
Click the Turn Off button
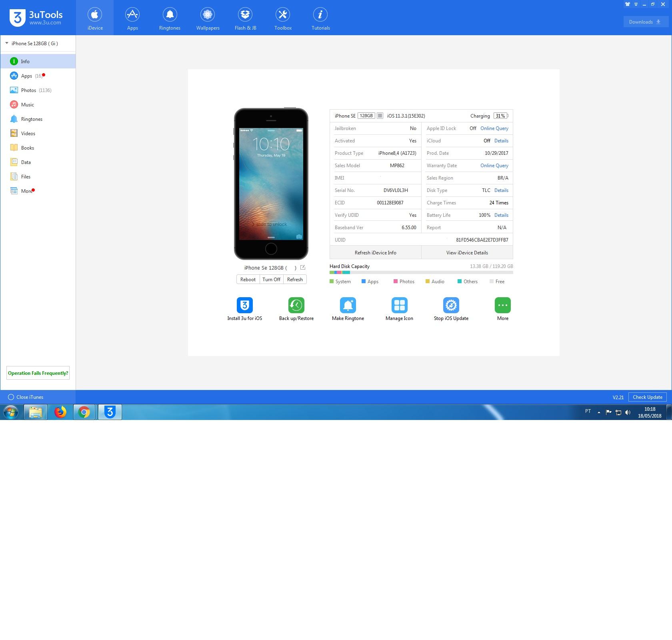click(x=271, y=279)
